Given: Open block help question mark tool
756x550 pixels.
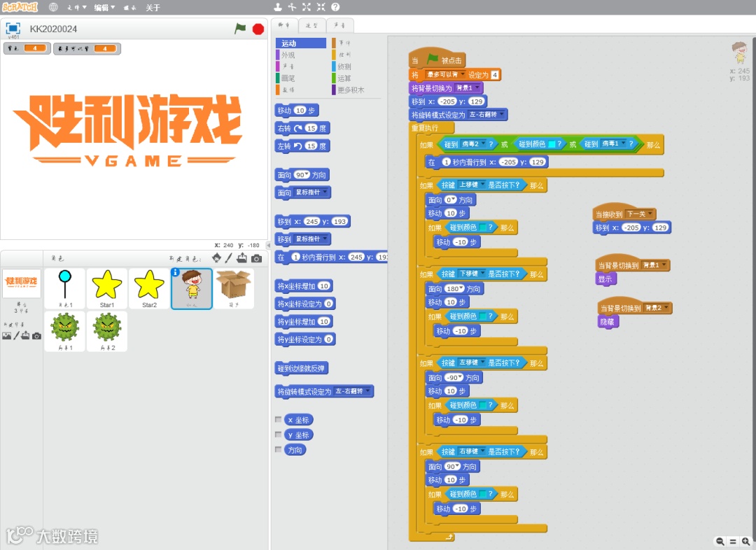Looking at the screenshot, I should (335, 7).
